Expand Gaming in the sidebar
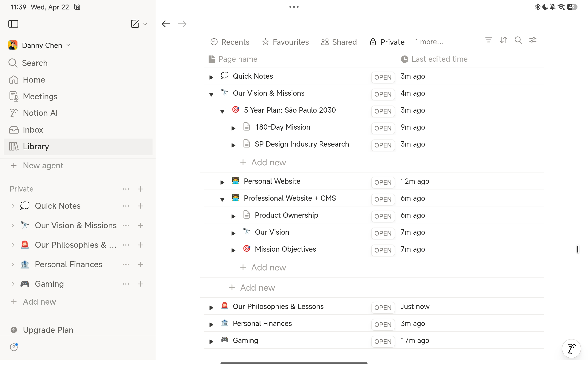This screenshot has height=367, width=588. click(13, 284)
